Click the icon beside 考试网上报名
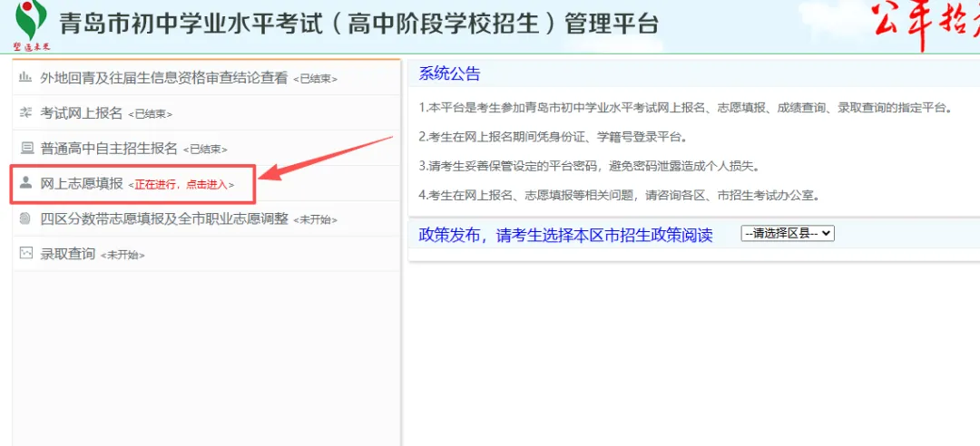This screenshot has height=446, width=980. 25,113
